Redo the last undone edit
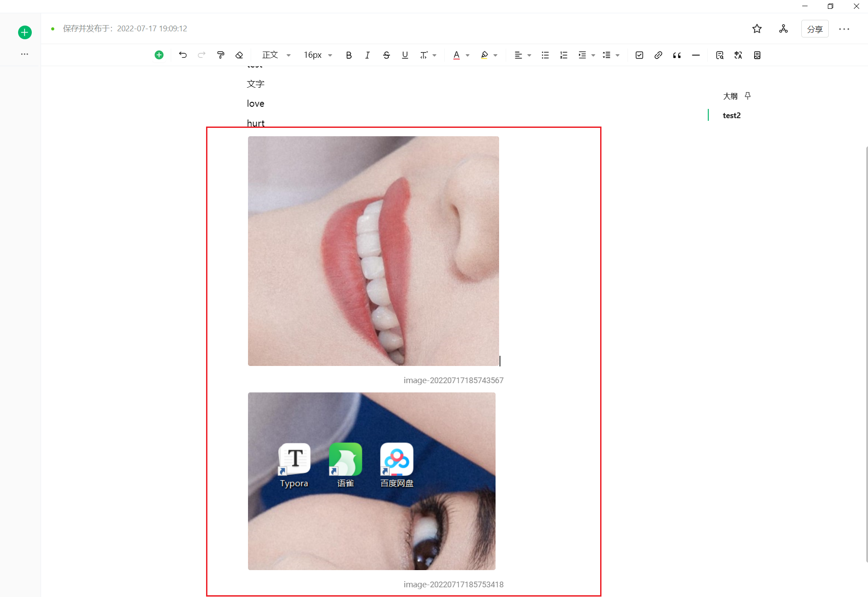The height and width of the screenshot is (597, 868). (x=202, y=55)
